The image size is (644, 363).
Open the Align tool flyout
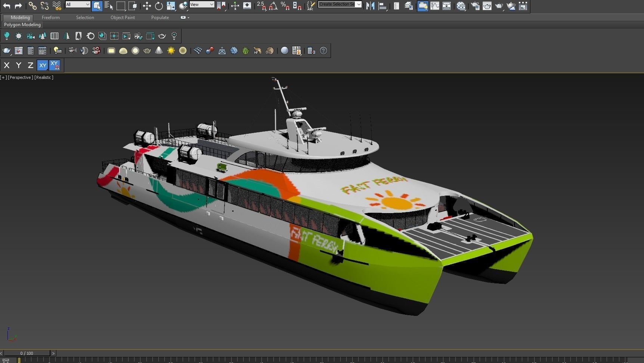pos(382,6)
